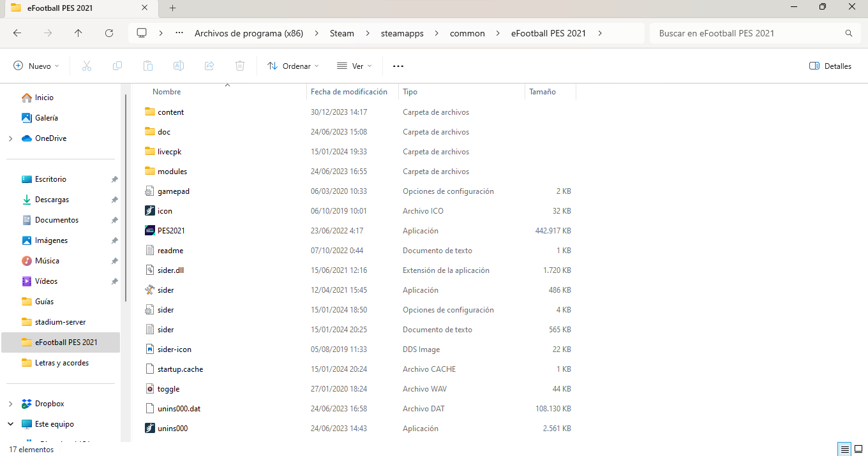Unpin Vídeos from quick access
The height and width of the screenshot is (456, 868).
click(114, 281)
